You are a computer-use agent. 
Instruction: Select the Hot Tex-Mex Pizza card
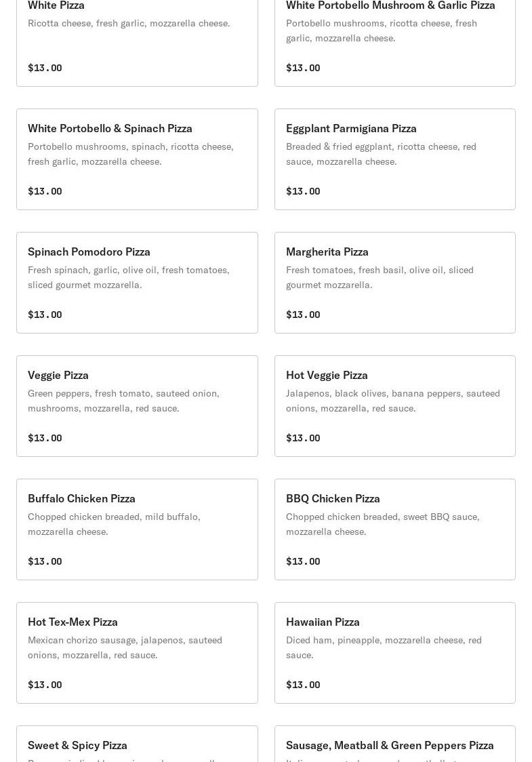(137, 653)
